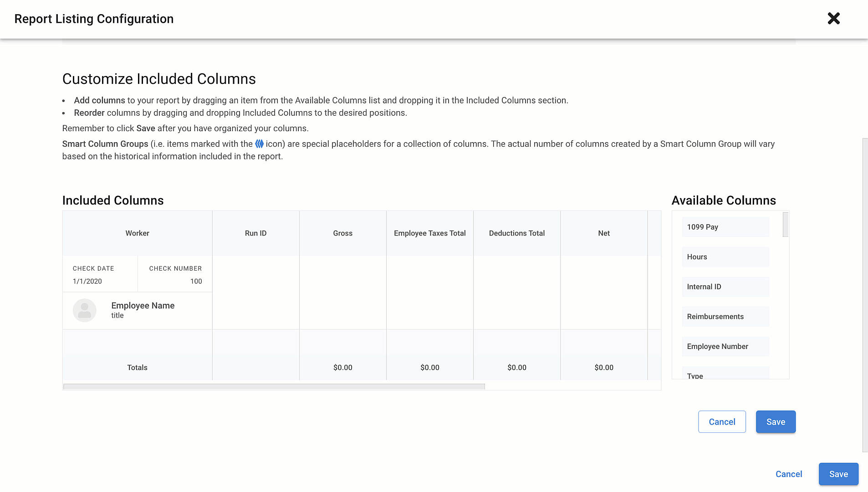Select the Hours available column
This screenshot has width=868, height=492.
coord(725,256)
